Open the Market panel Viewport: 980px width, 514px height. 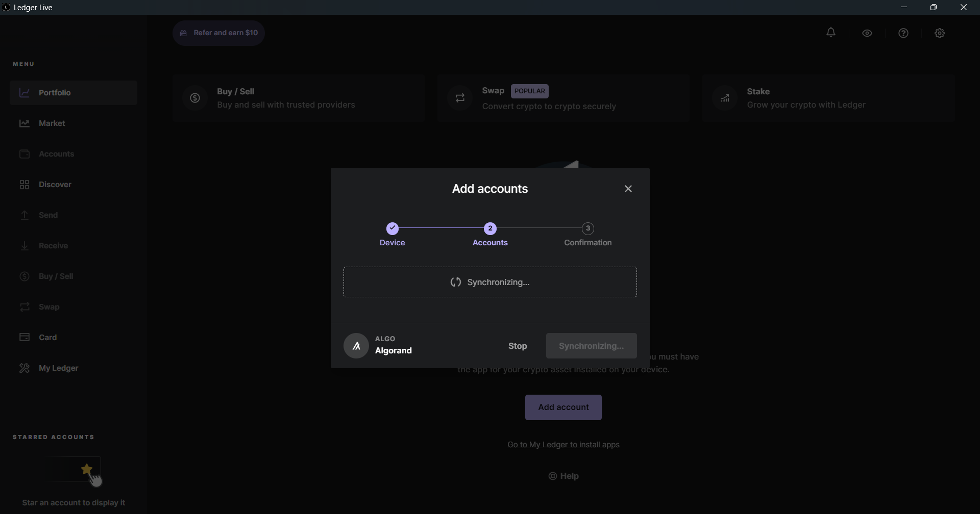52,123
